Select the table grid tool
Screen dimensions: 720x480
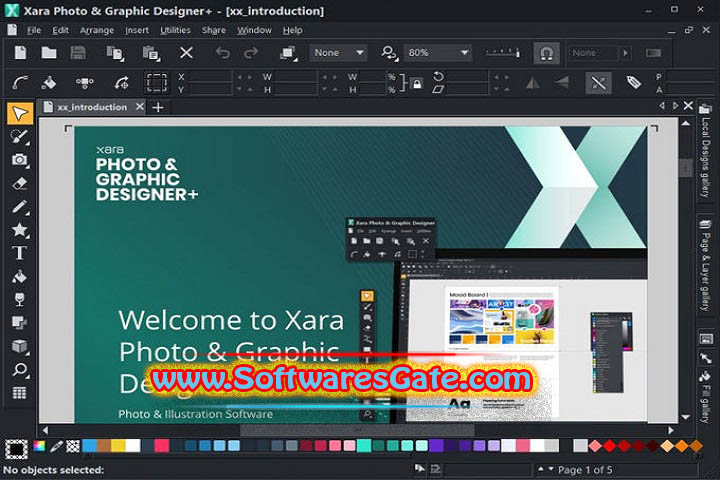[20, 393]
